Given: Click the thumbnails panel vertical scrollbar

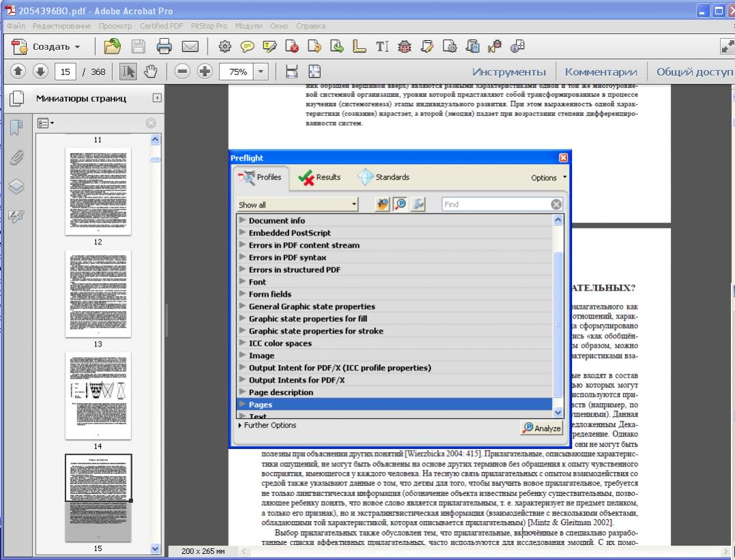Looking at the screenshot, I should coord(155,344).
